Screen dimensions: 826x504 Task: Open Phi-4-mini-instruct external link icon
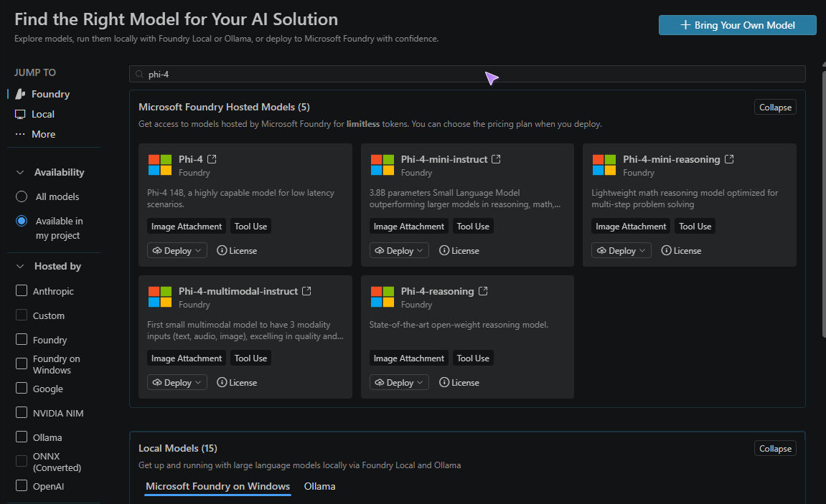(496, 159)
